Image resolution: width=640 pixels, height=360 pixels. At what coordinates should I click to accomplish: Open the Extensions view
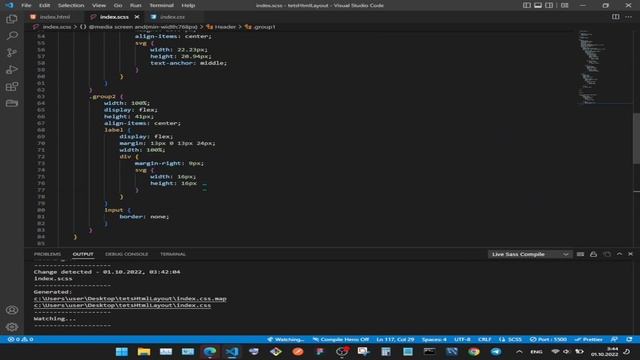pyautogui.click(x=12, y=87)
